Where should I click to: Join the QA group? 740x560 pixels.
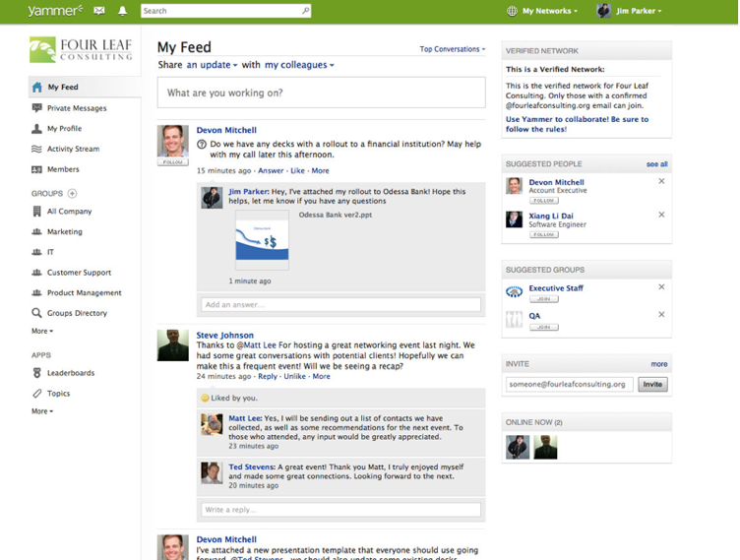[543, 327]
